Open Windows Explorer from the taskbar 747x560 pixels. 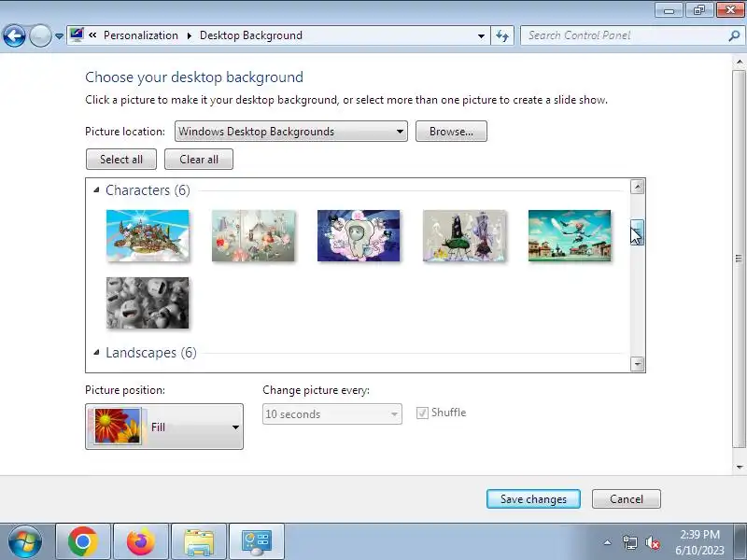click(199, 542)
